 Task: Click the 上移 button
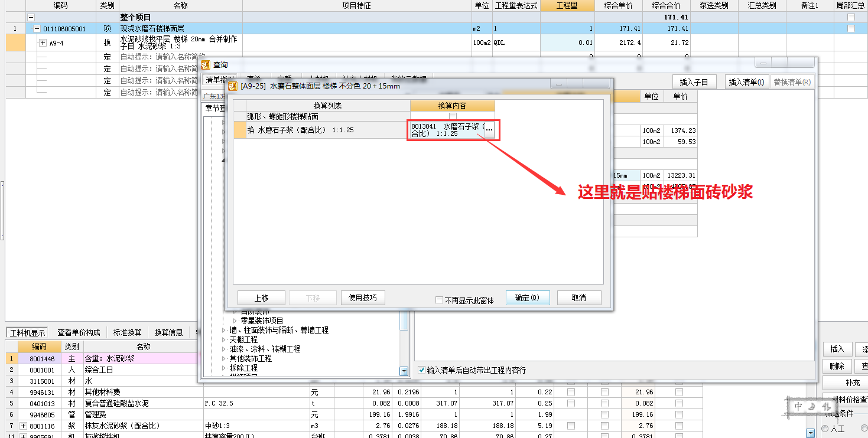click(x=261, y=298)
